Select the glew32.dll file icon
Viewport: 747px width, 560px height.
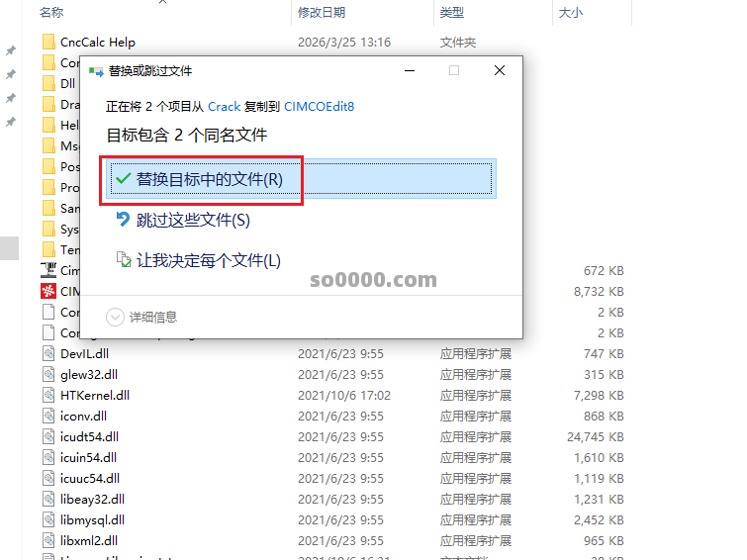(x=48, y=374)
